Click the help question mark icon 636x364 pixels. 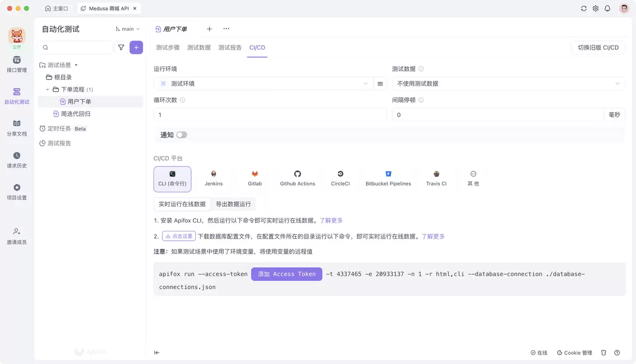[617, 353]
